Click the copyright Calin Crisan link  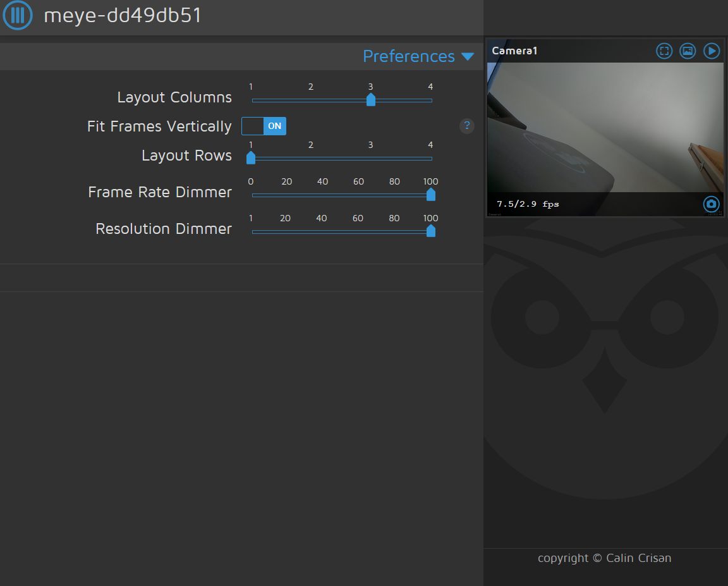pyautogui.click(x=604, y=558)
